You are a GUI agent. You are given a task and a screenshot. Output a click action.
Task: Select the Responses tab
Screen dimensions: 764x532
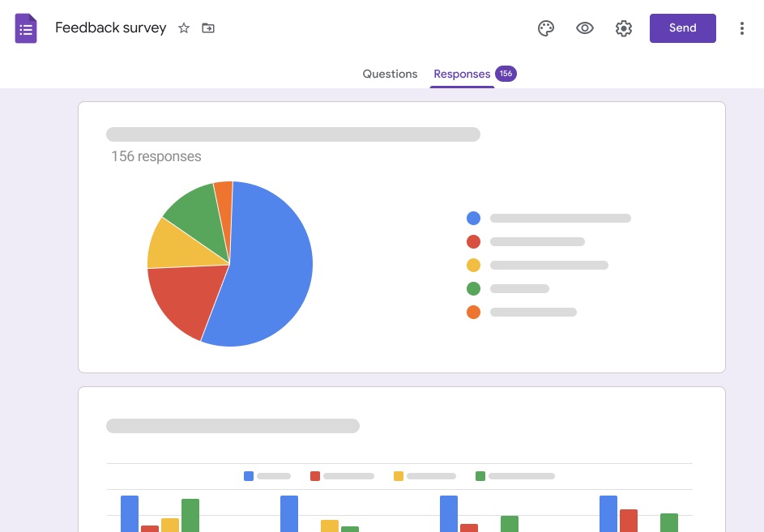coord(462,74)
